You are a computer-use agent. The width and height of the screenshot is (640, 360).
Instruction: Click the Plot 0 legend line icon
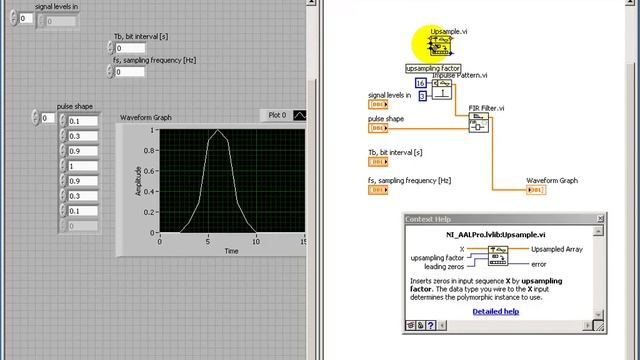[x=300, y=115]
